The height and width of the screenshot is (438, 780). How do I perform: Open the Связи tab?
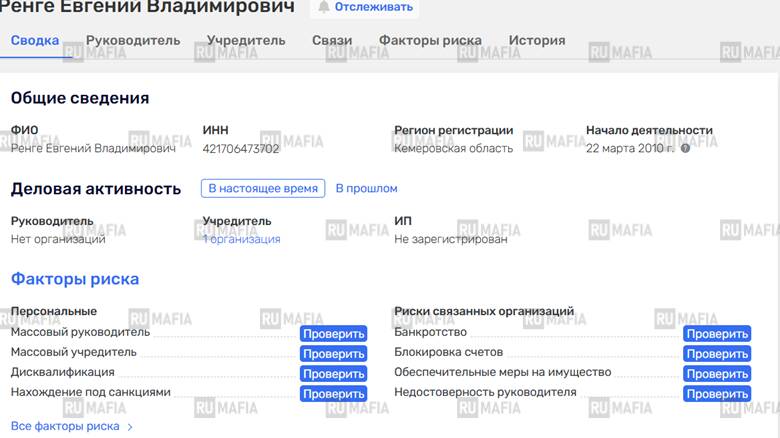coord(332,40)
